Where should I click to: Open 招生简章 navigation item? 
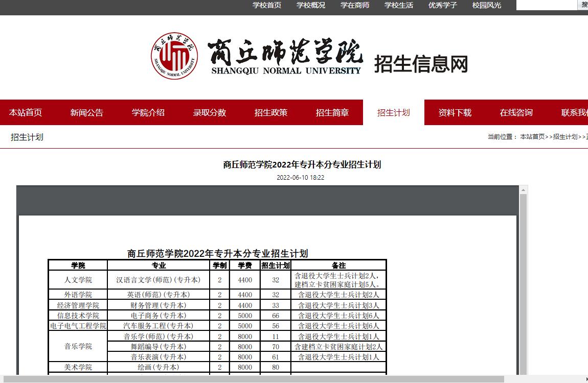332,112
